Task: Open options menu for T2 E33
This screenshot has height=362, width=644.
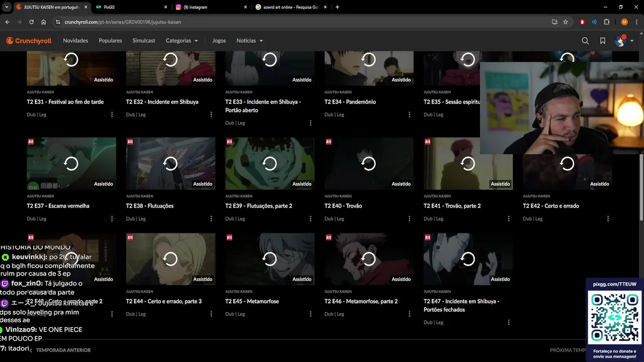Action: (x=310, y=123)
